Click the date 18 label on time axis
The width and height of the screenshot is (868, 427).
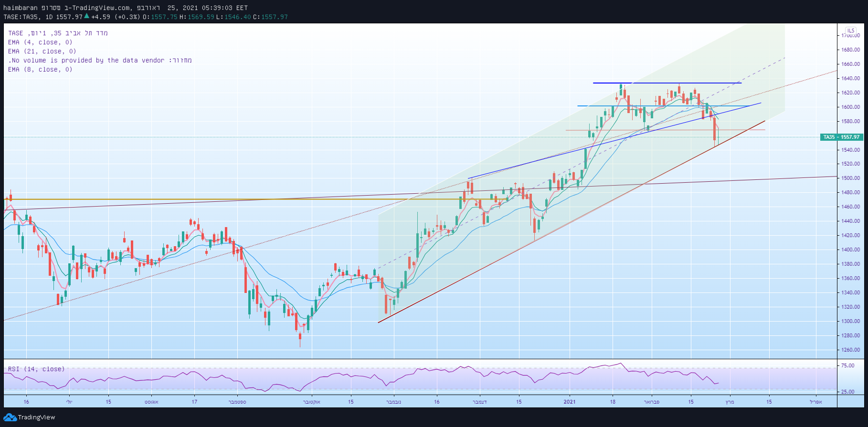pyautogui.click(x=613, y=402)
